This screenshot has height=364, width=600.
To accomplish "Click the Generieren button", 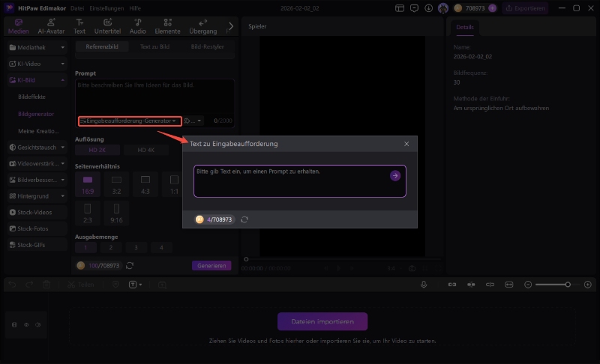I will 211,266.
